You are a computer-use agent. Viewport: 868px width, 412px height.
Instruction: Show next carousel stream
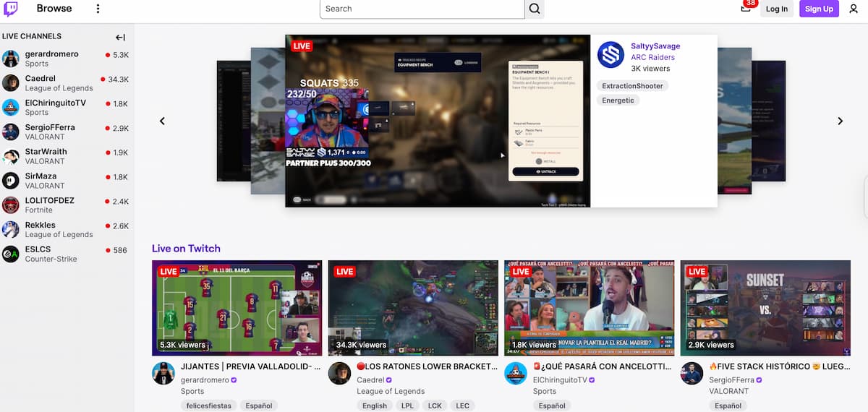pos(841,121)
